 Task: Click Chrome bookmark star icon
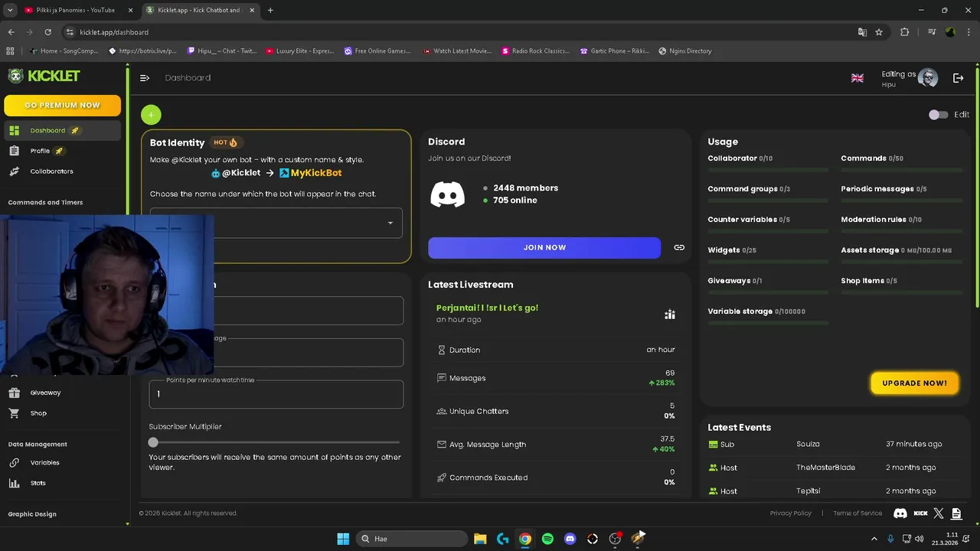879,32
